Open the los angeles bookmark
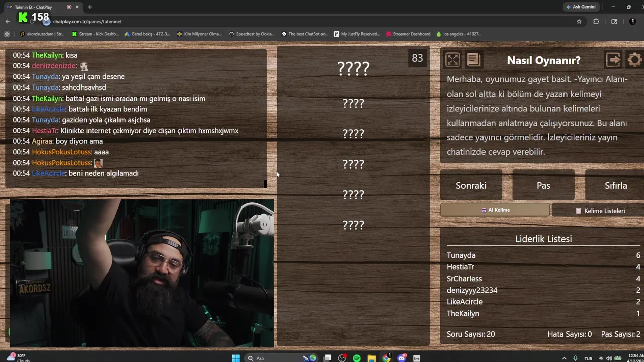This screenshot has height=362, width=644. [459, 34]
